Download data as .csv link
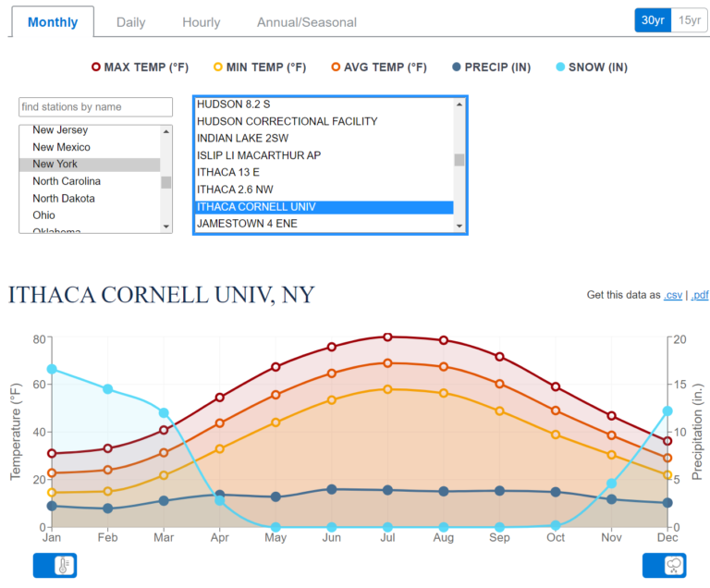 (x=673, y=295)
